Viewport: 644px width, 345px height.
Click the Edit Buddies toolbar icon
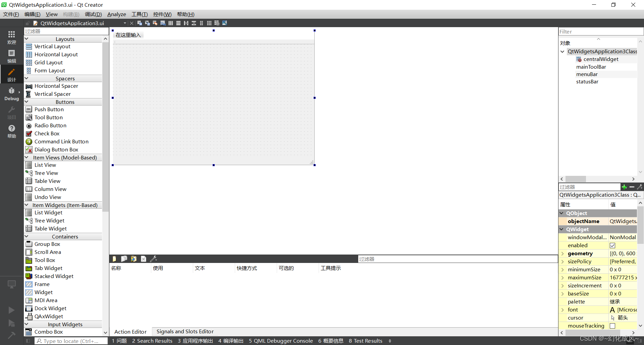155,23
